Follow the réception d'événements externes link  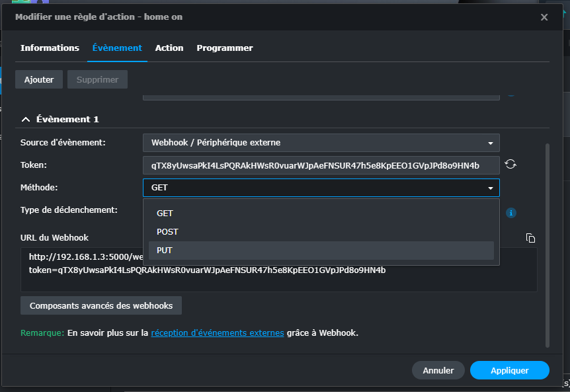218,333
